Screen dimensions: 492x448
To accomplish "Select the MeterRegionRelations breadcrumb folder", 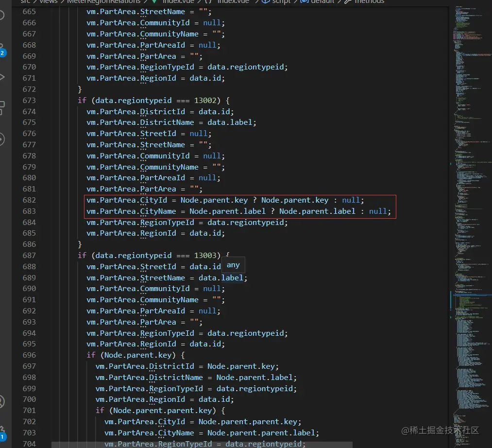I will pyautogui.click(x=104, y=2).
